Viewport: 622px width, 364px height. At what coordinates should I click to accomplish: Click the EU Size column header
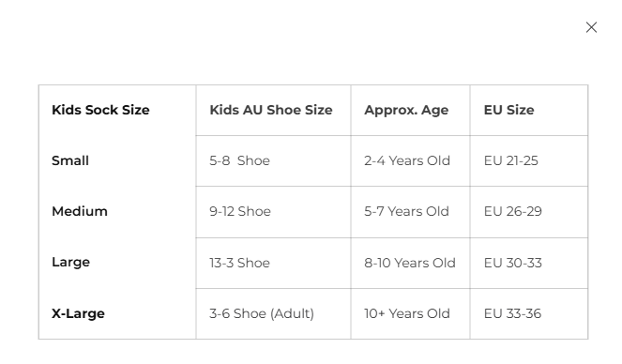pyautogui.click(x=508, y=110)
